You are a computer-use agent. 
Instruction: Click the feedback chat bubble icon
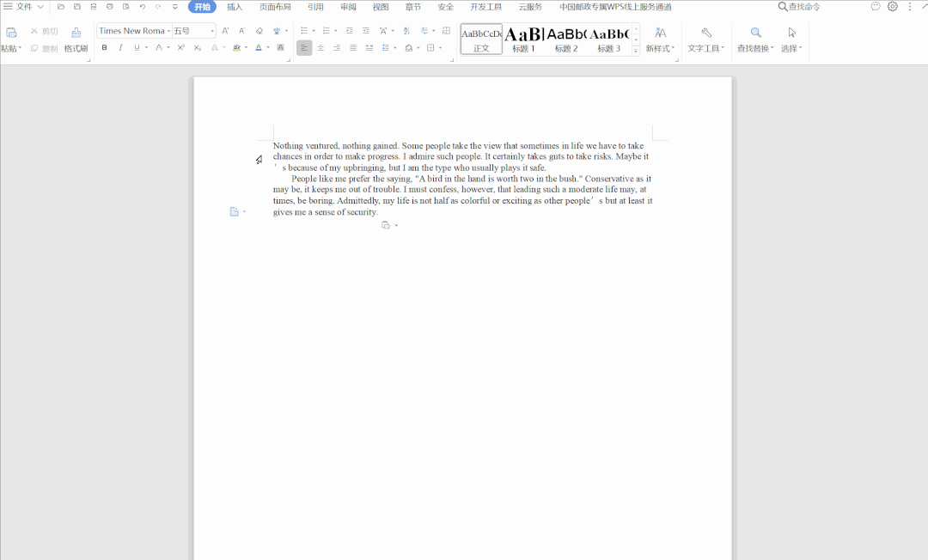coord(876,7)
